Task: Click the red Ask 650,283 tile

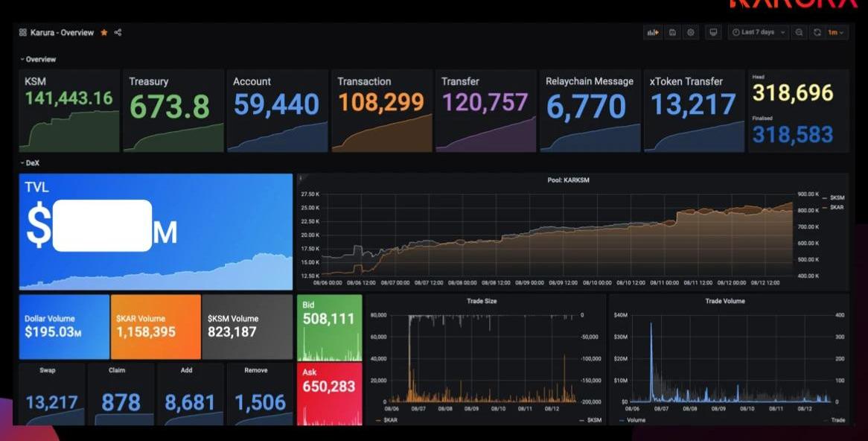Action: [329, 394]
